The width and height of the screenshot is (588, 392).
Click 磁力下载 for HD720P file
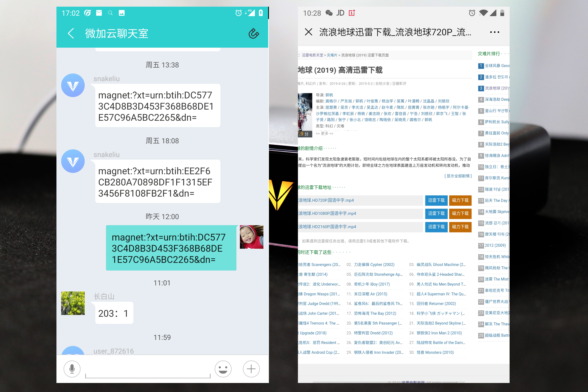pyautogui.click(x=460, y=200)
